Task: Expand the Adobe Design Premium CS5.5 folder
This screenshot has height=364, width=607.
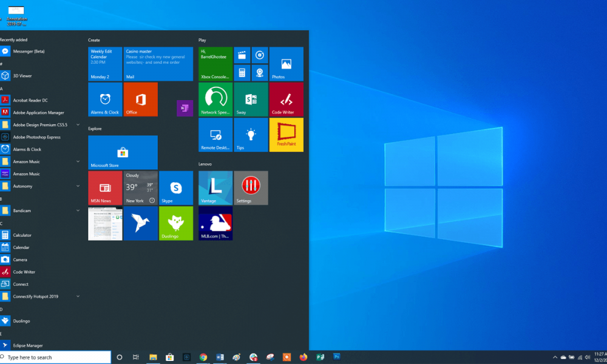Action: click(x=78, y=124)
